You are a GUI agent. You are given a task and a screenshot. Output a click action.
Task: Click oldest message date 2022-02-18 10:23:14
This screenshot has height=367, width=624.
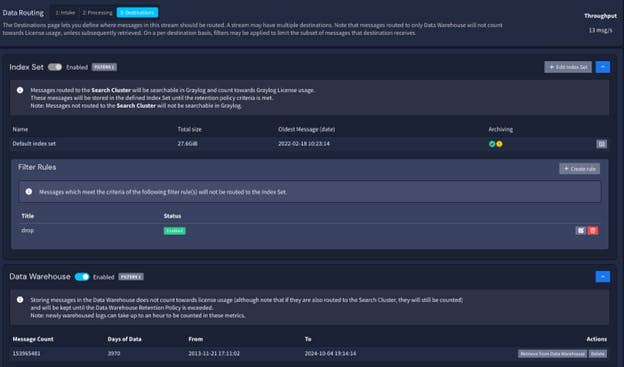(304, 143)
